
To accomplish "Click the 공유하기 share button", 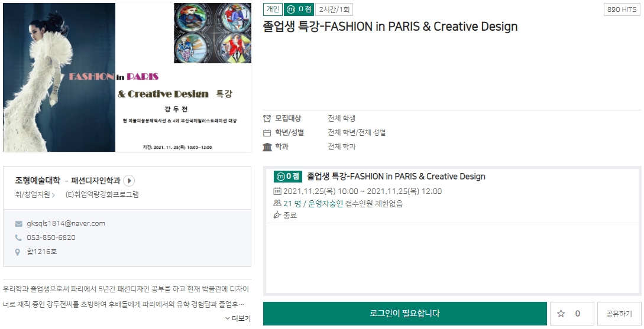I will (x=619, y=314).
